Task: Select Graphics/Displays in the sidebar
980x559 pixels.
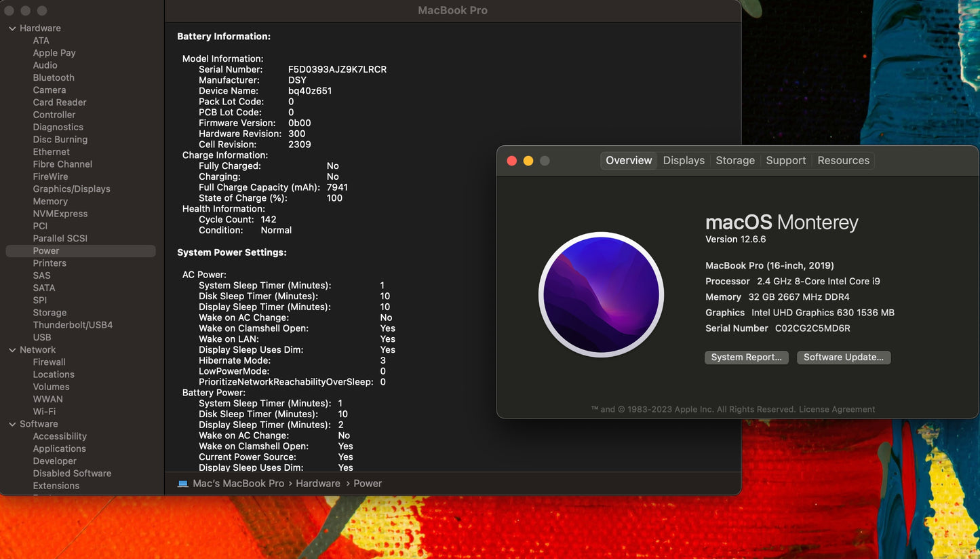Action: pyautogui.click(x=71, y=189)
